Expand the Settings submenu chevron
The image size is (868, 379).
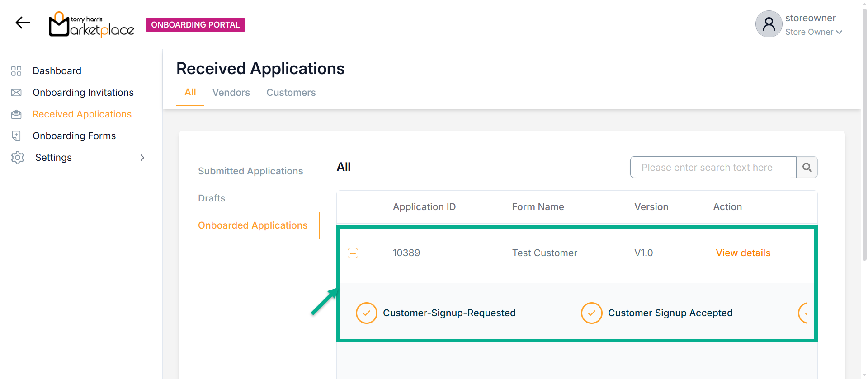click(x=142, y=158)
